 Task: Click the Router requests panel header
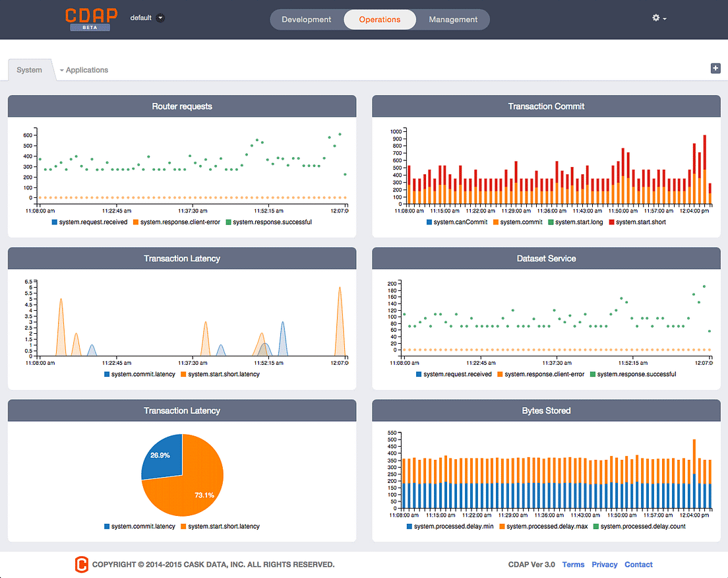pos(182,106)
